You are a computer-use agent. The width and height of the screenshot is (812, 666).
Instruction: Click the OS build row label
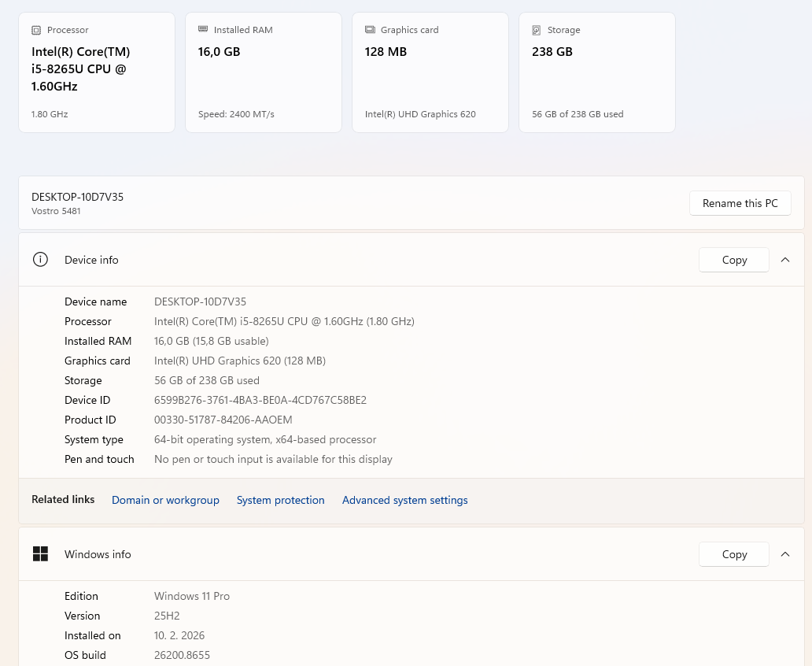click(86, 655)
